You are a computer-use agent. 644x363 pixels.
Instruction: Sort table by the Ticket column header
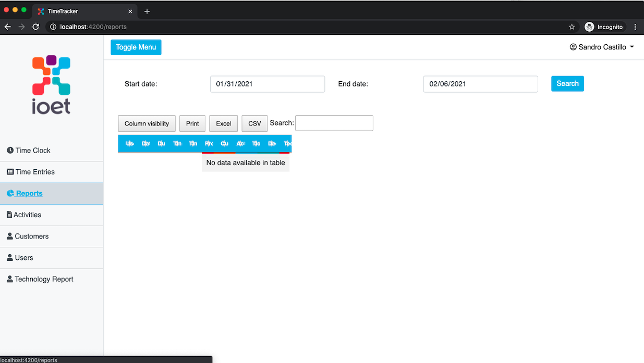[x=256, y=143]
